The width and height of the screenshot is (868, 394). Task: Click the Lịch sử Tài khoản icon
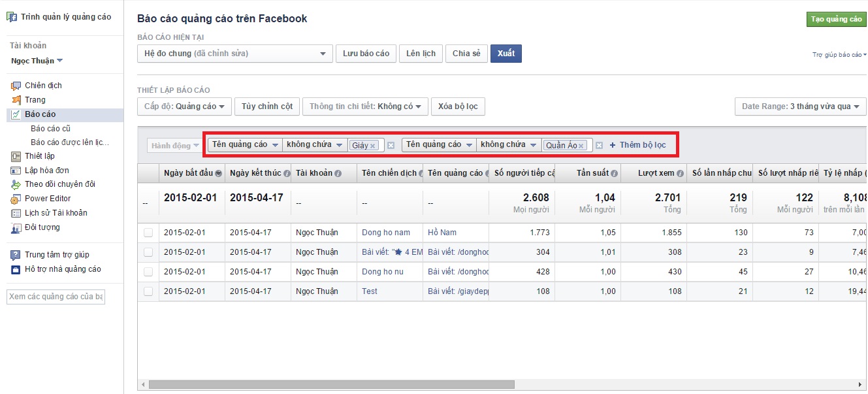point(16,213)
